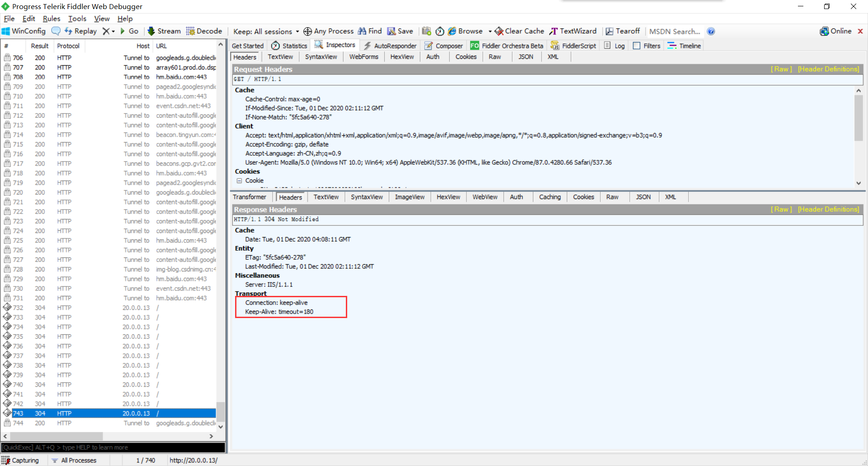
Task: Open Fiddler Orchestra Beta tab
Action: pos(507,46)
